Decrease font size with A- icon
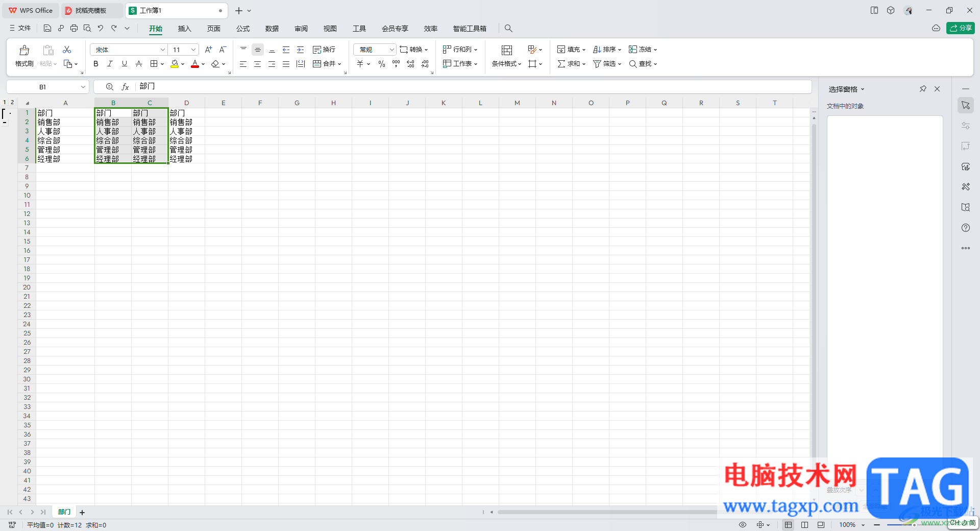980x531 pixels. 223,50
